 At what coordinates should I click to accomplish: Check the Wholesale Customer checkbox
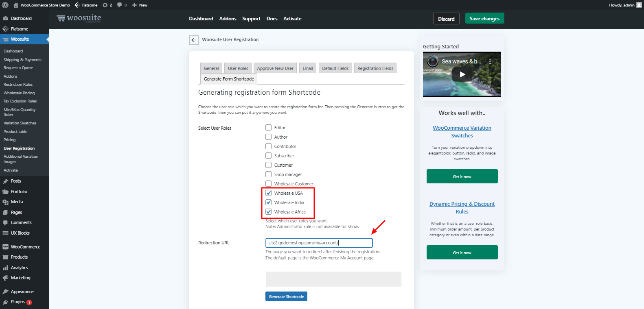pyautogui.click(x=268, y=183)
